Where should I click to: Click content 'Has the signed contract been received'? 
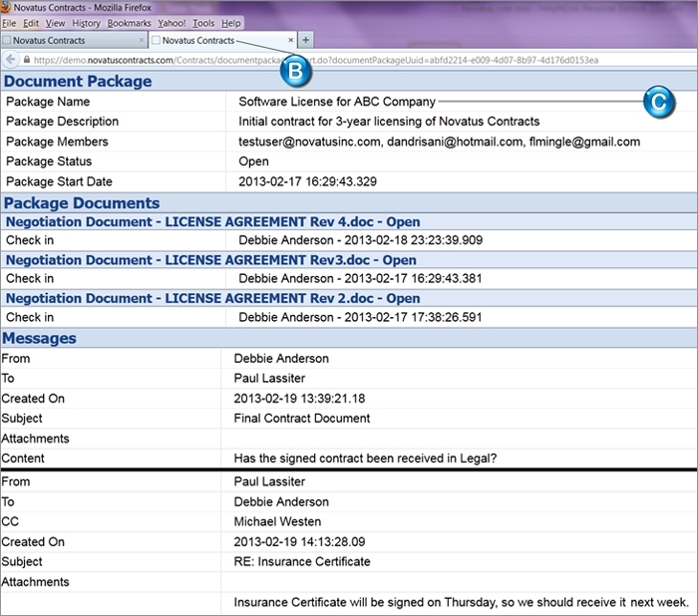(365, 459)
